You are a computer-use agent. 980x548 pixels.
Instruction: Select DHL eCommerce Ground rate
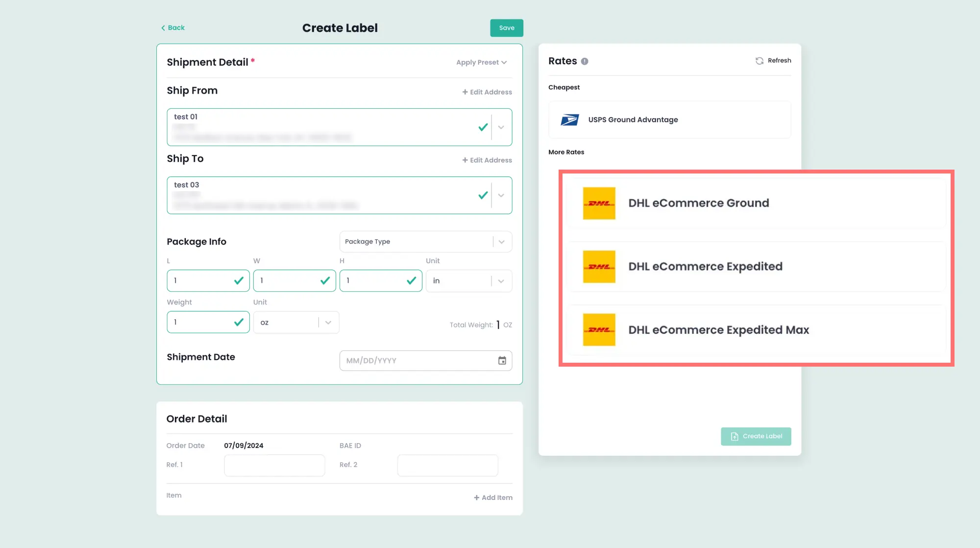click(x=756, y=203)
